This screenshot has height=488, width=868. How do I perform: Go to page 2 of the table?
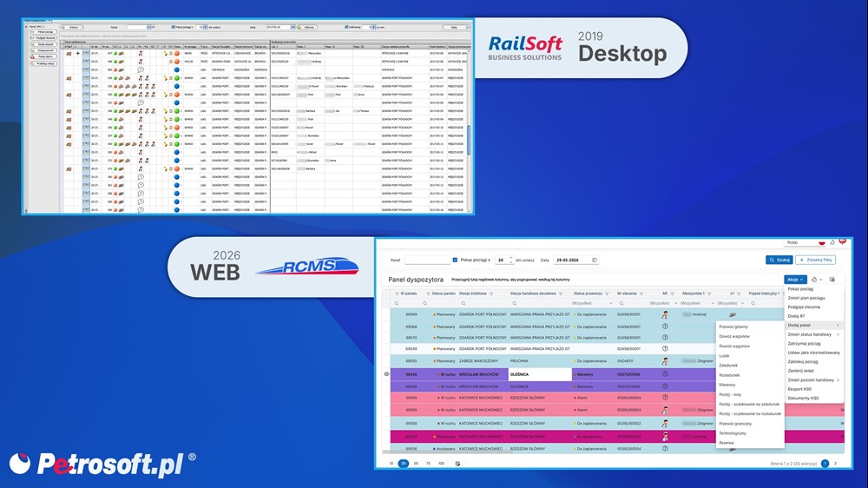click(835, 464)
